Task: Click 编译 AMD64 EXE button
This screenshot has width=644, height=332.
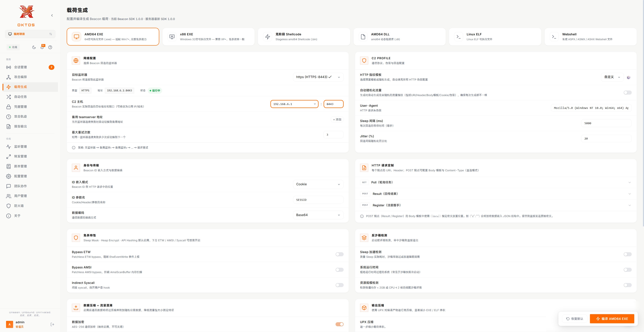Action: click(x=612, y=319)
